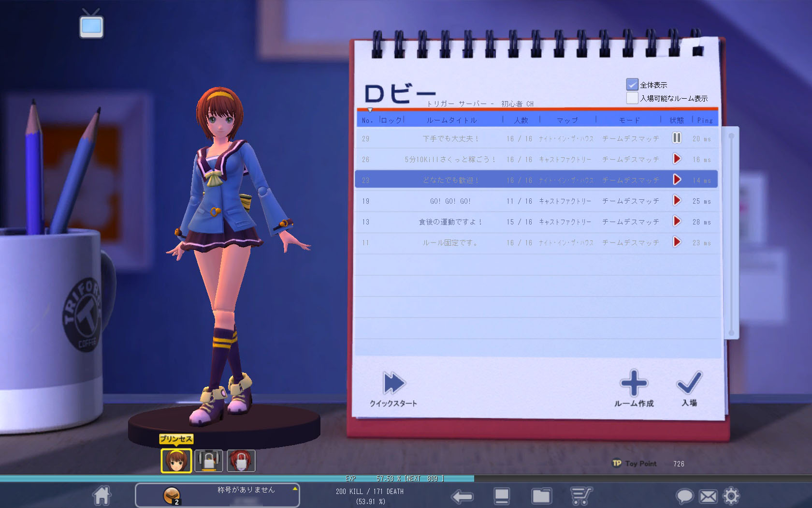
Task: Expand the title selector arrow
Action: click(x=294, y=489)
